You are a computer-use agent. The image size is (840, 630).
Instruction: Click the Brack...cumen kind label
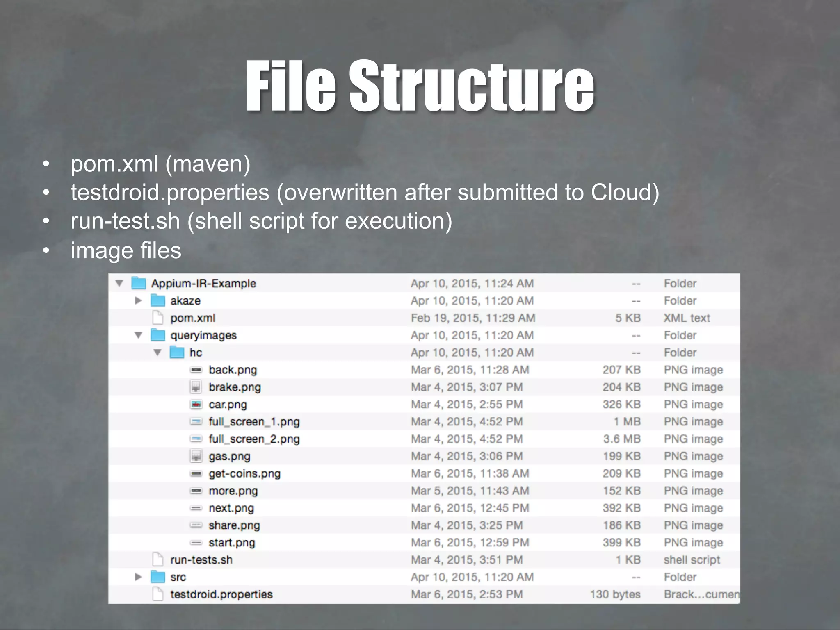pos(702,594)
